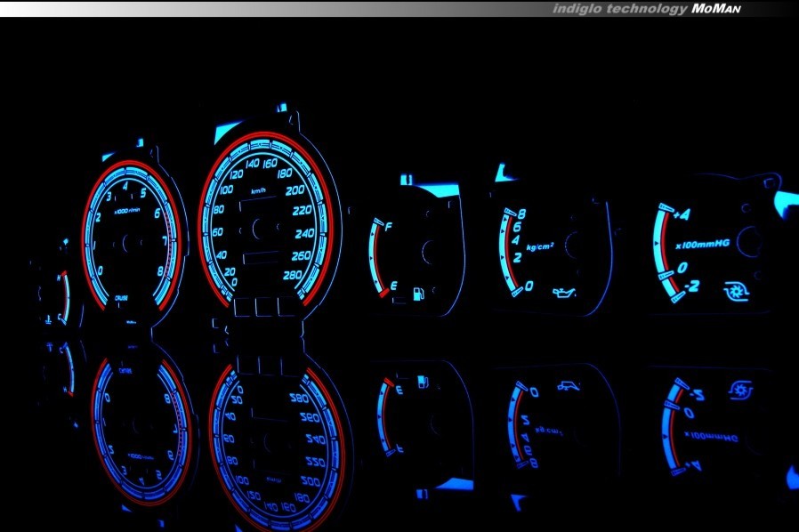Click '160' on the upright speedometer
The height and width of the screenshot is (532, 799).
point(270,163)
